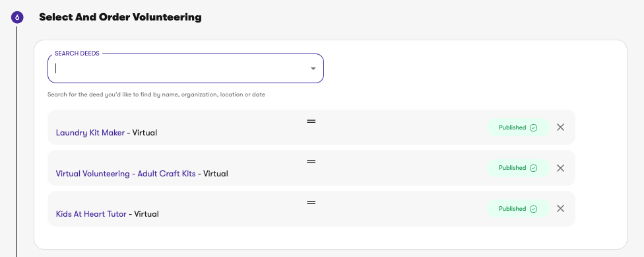
Task: Click the Published badge on Laundry Kit Maker
Action: click(x=519, y=128)
